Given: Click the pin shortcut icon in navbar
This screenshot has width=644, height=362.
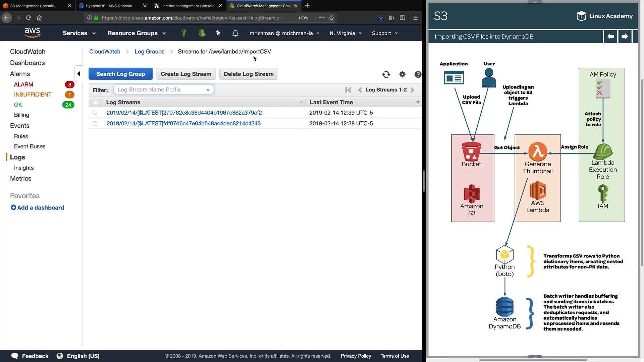Looking at the screenshot, I should (218, 33).
